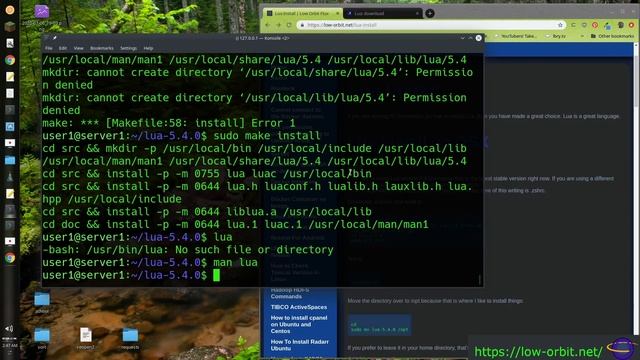Viewport: 640px width, 360px height.
Task: Click the volume speaker icon in dock
Action: click(x=9, y=329)
